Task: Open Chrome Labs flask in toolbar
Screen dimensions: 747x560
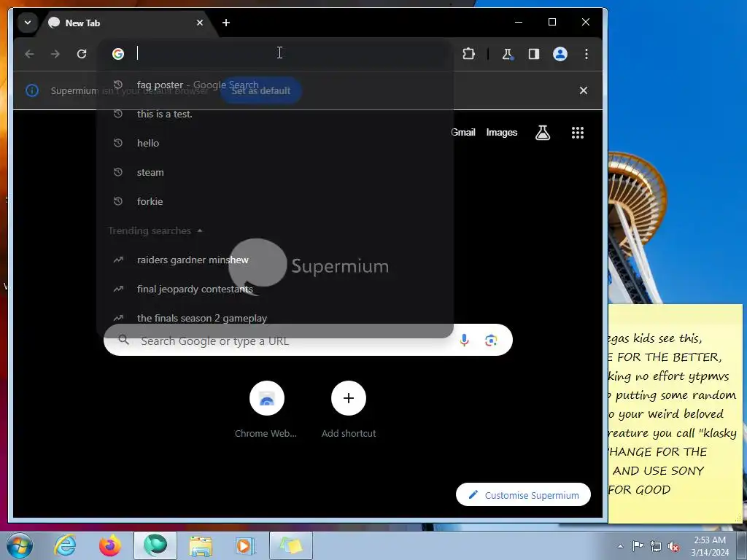Action: tap(508, 54)
